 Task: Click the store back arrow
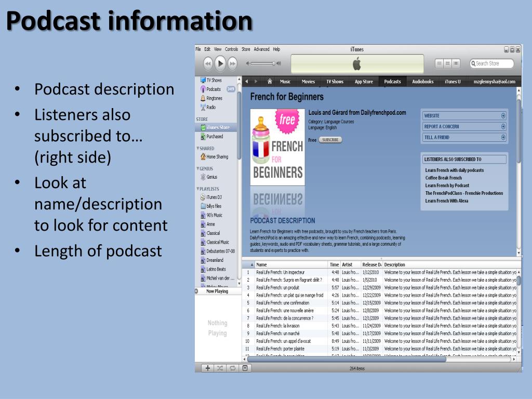(247, 82)
